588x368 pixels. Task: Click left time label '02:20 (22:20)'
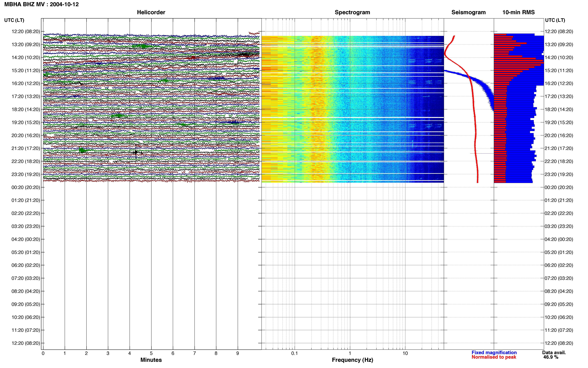coord(26,213)
